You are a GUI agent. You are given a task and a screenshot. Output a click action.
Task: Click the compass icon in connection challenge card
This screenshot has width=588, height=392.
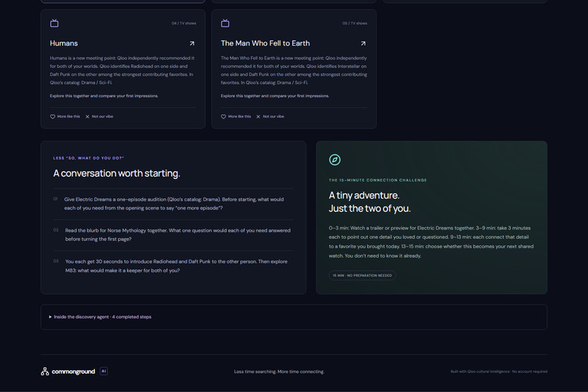[335, 160]
